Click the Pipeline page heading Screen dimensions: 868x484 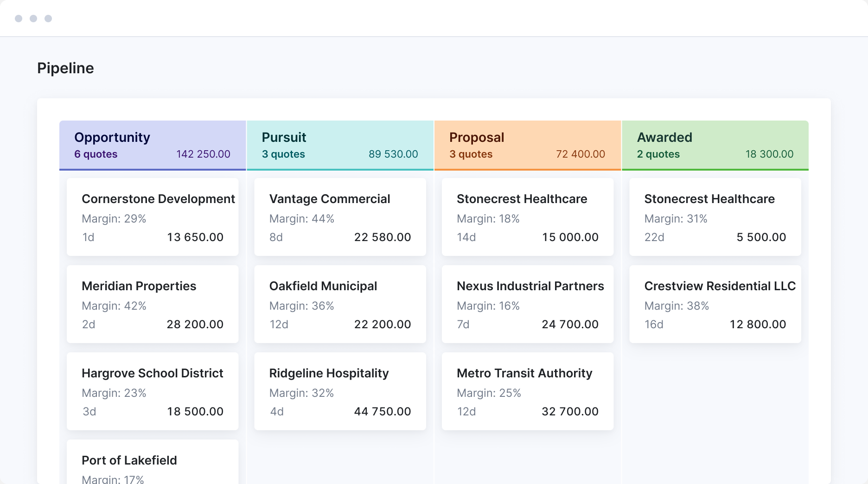click(65, 68)
